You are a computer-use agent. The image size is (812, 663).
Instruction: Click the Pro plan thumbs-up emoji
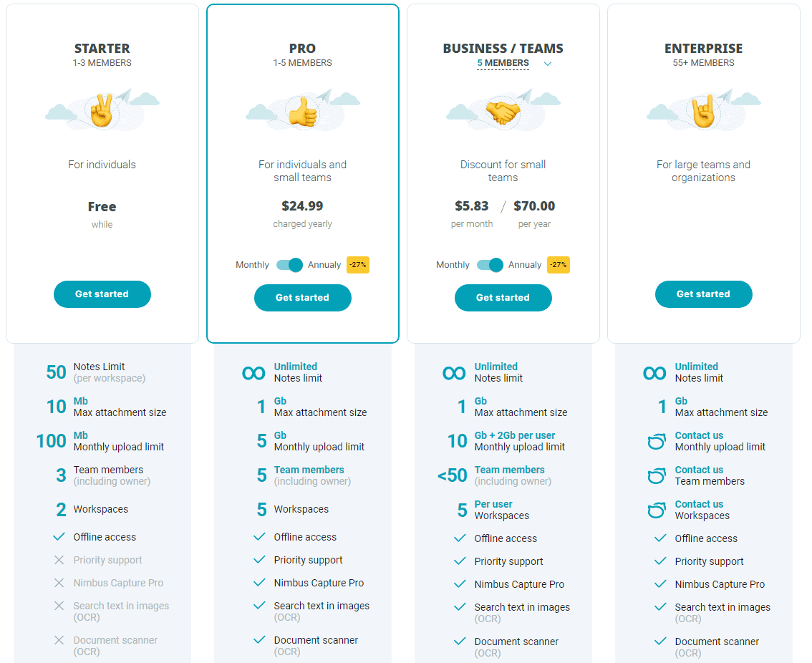tap(302, 112)
